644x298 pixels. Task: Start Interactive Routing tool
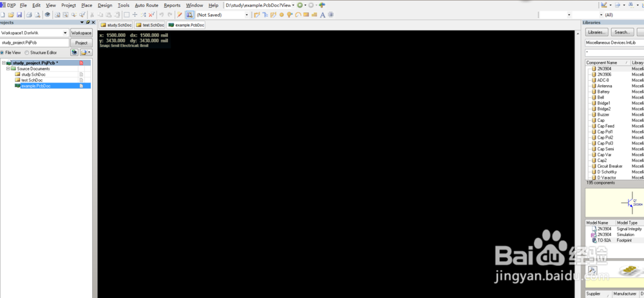257,15
